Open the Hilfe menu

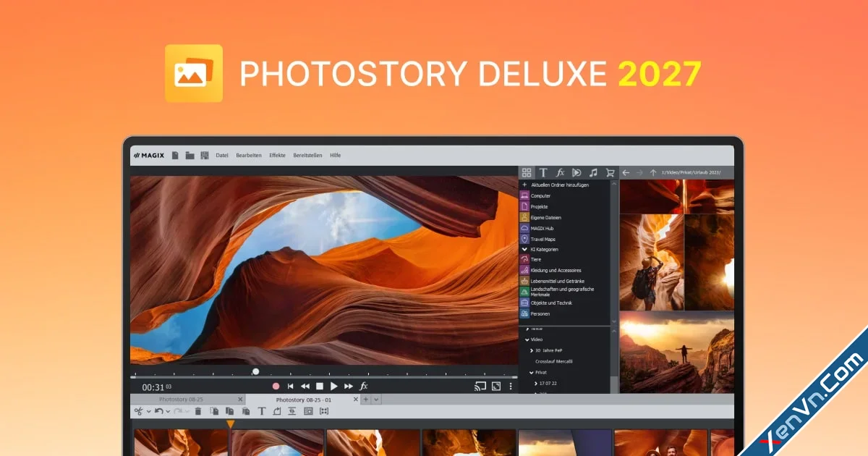336,155
